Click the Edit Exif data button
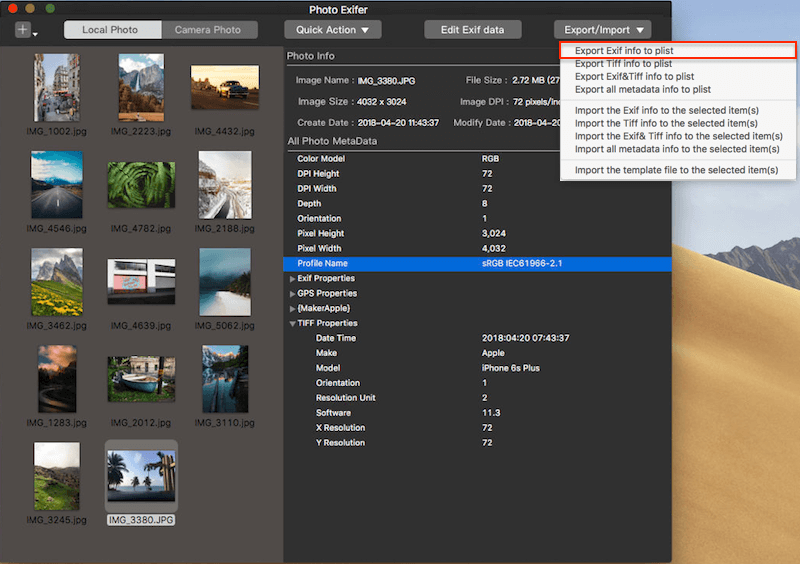Screen dimensions: 800x564 (472, 30)
